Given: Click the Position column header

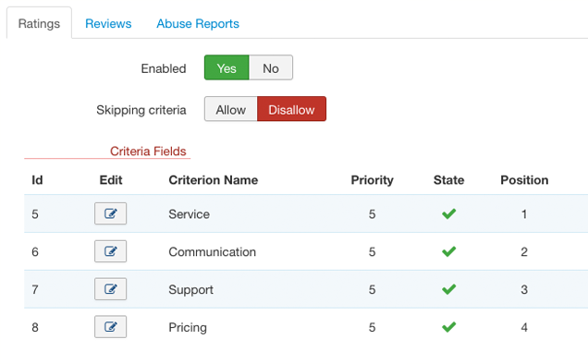Looking at the screenshot, I should (524, 180).
